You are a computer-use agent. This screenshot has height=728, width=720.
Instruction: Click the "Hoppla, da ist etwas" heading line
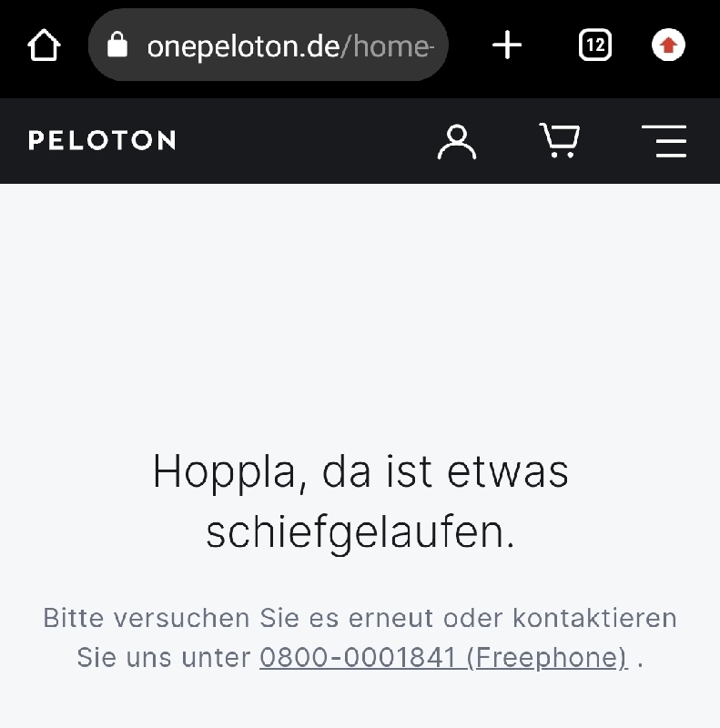point(360,472)
